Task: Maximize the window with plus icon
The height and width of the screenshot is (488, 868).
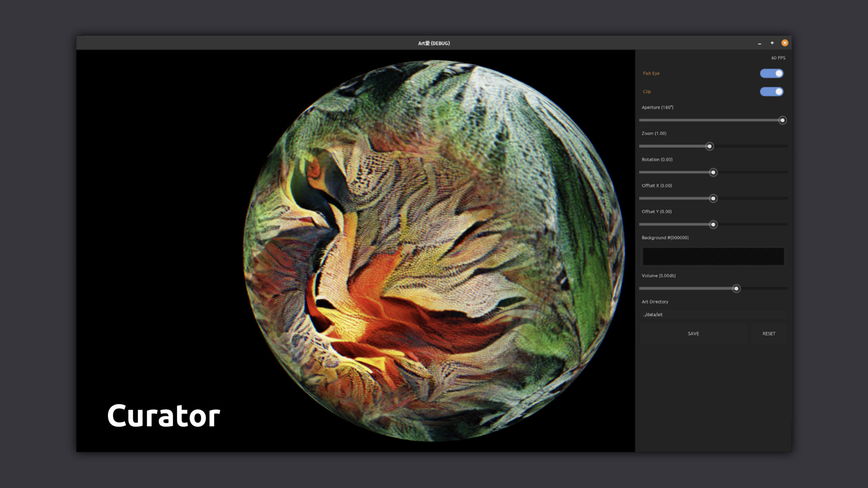Action: tap(772, 43)
